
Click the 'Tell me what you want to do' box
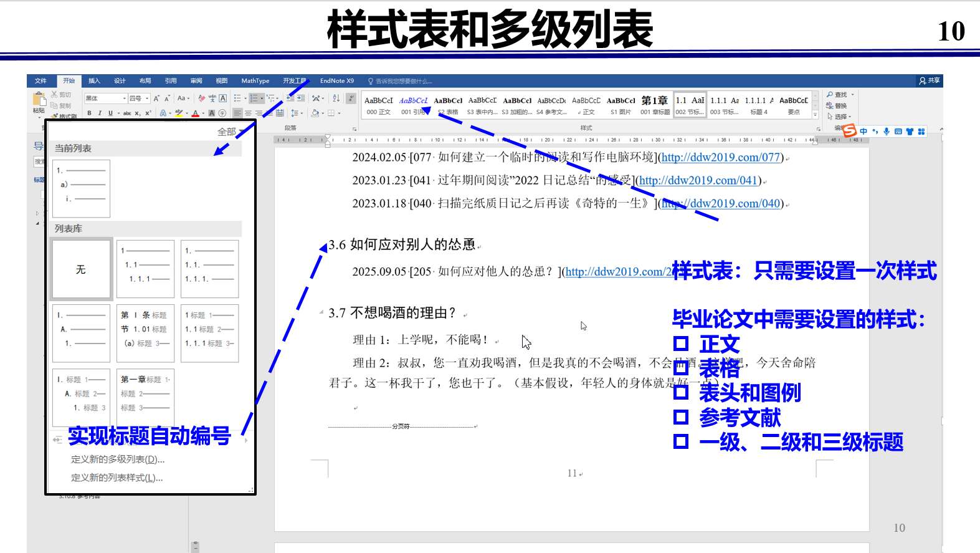[x=400, y=81]
